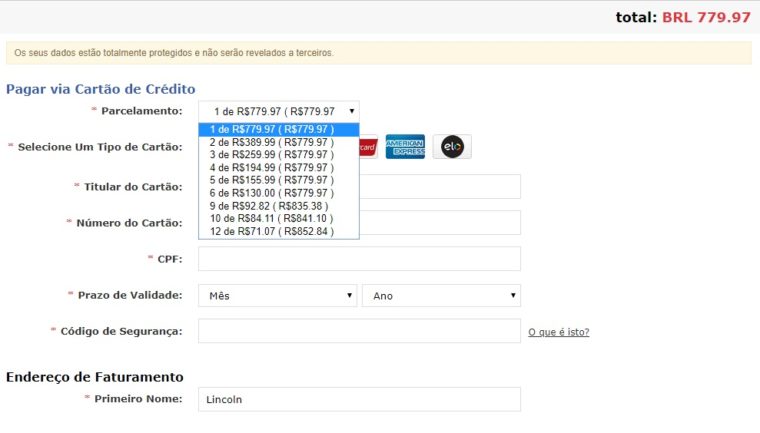The width and height of the screenshot is (760, 433).
Task: Click the data protection notice text
Action: 174,53
